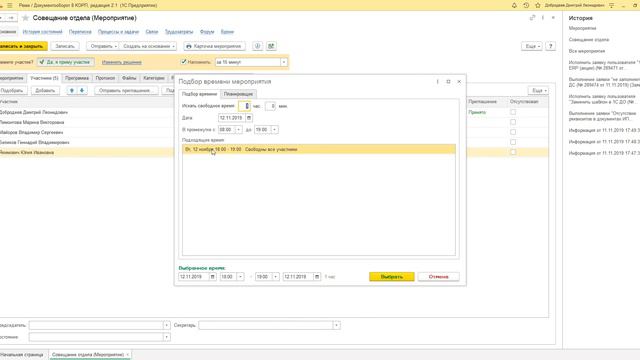Open calendar for selected start date

pyautogui.click(x=213, y=277)
